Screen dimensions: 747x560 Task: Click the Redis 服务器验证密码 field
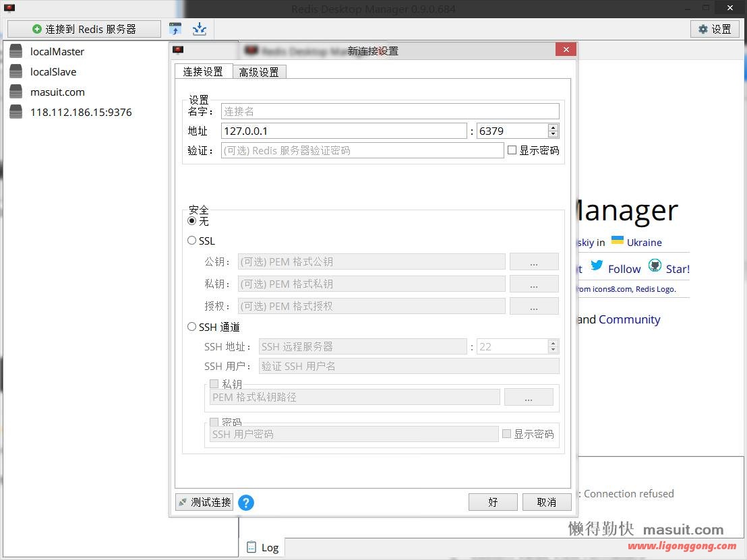click(363, 150)
